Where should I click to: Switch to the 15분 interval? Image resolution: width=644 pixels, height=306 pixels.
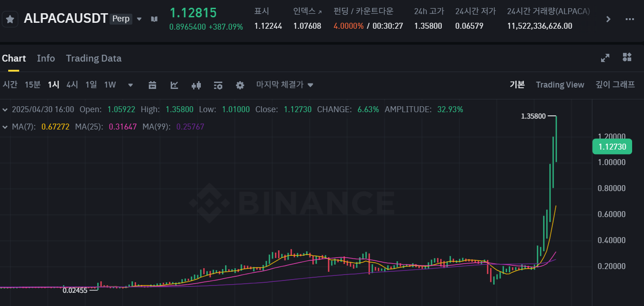click(32, 84)
